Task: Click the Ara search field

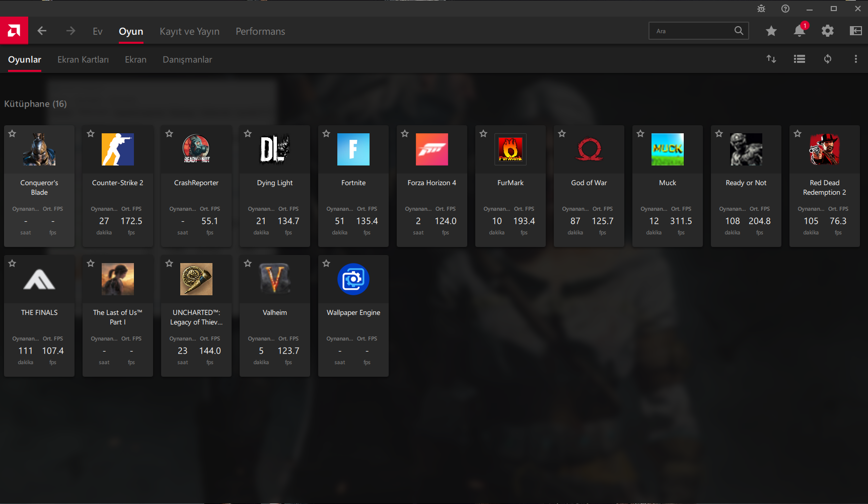Action: [699, 31]
